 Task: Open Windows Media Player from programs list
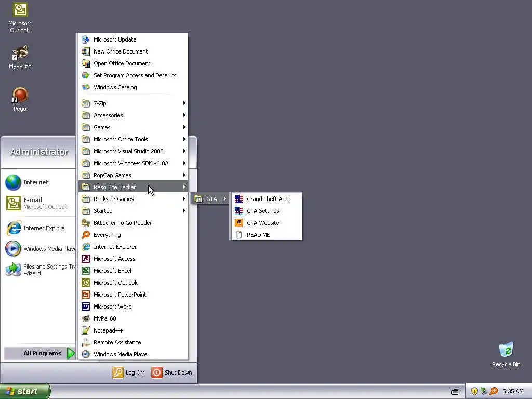click(133, 354)
